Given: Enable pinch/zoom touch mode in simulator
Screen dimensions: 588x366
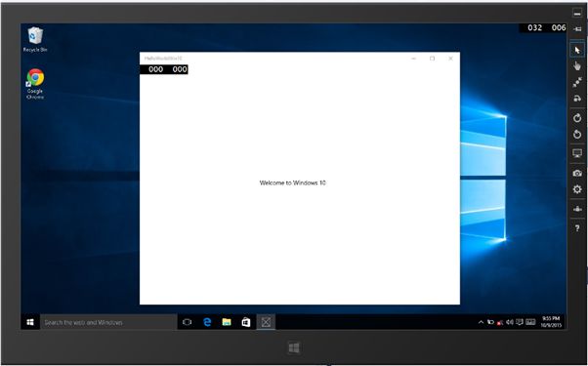Looking at the screenshot, I should (577, 82).
